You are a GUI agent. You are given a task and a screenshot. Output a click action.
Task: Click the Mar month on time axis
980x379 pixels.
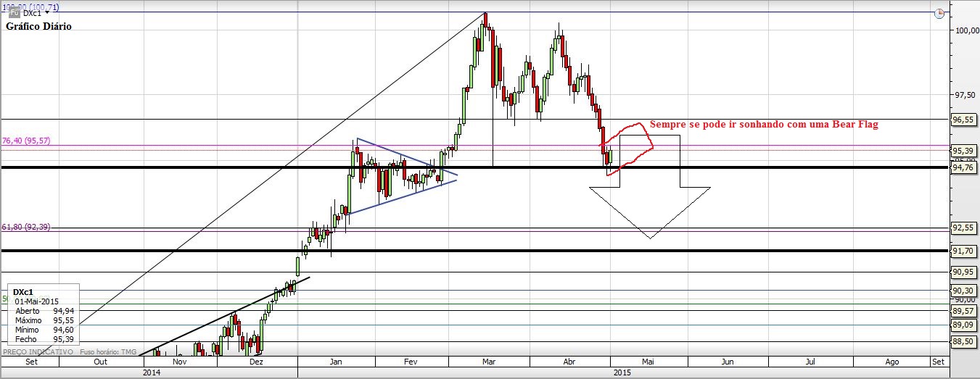pos(488,361)
